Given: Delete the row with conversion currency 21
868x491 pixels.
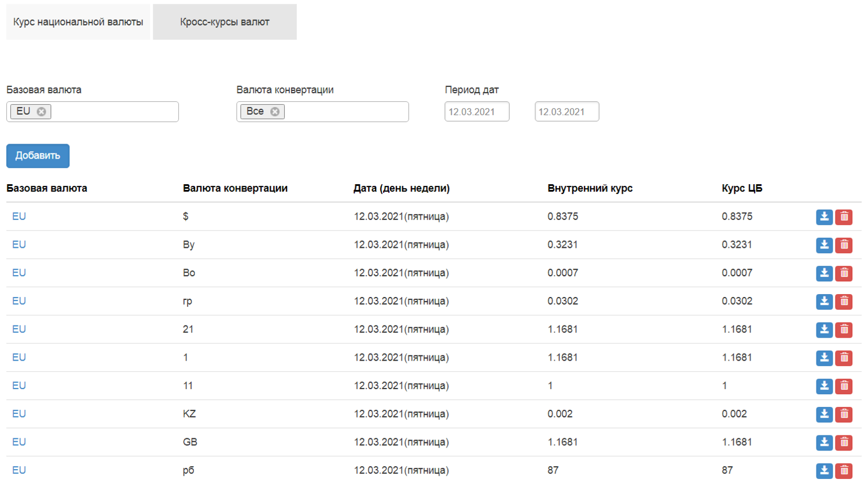Looking at the screenshot, I should [844, 329].
